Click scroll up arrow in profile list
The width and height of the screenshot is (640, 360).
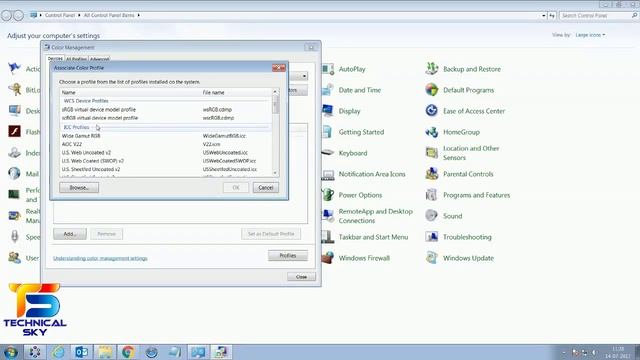click(275, 91)
